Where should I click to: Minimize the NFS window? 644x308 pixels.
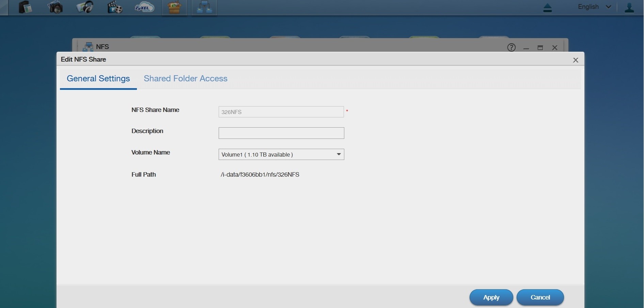pos(527,48)
